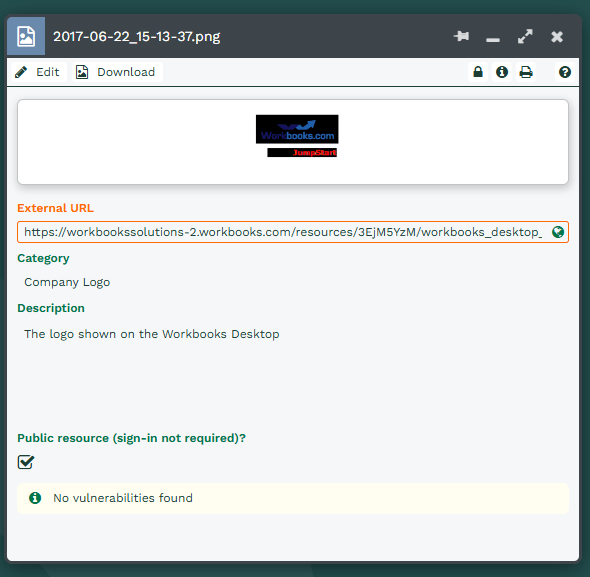Click the pencil icon next to Edit
This screenshot has width=590, height=577.
(x=21, y=72)
